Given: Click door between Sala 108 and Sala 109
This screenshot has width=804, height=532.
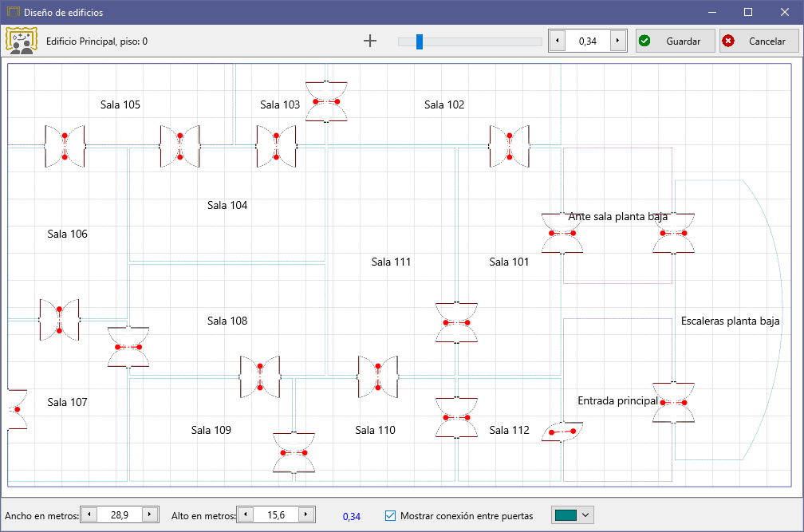Looking at the screenshot, I should point(260,376).
